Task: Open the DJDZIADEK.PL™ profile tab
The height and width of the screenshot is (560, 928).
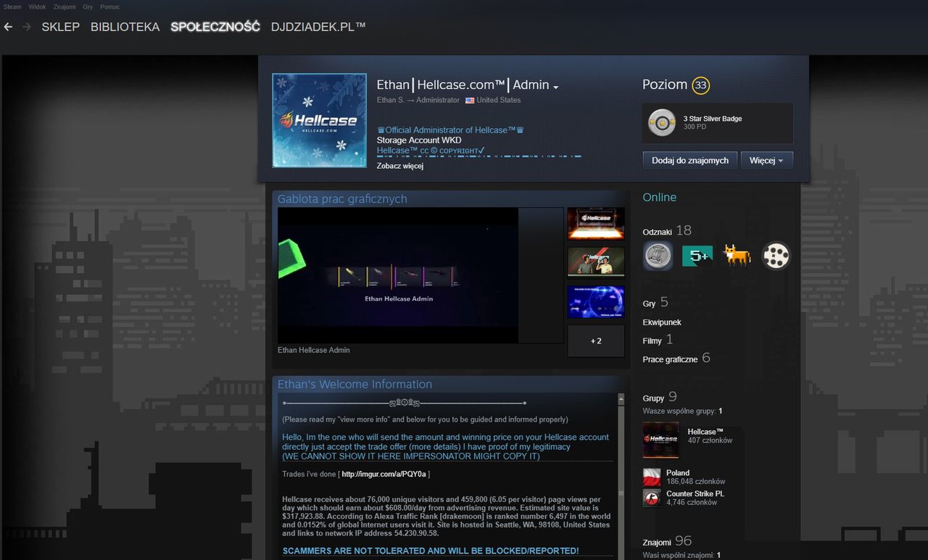Action: [x=318, y=27]
